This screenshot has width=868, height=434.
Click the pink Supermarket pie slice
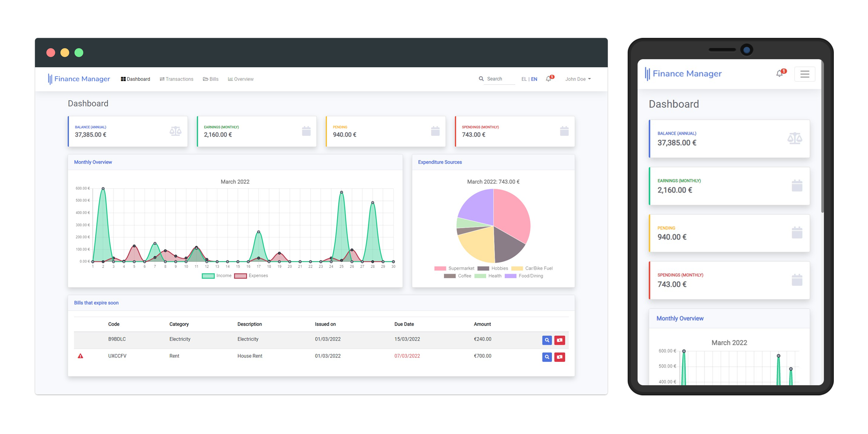pyautogui.click(x=513, y=215)
